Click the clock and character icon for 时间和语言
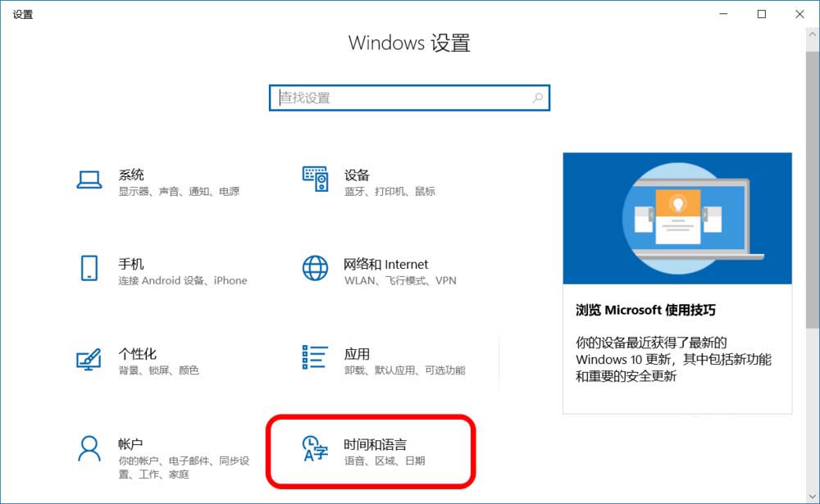820x504 pixels. pos(315,449)
